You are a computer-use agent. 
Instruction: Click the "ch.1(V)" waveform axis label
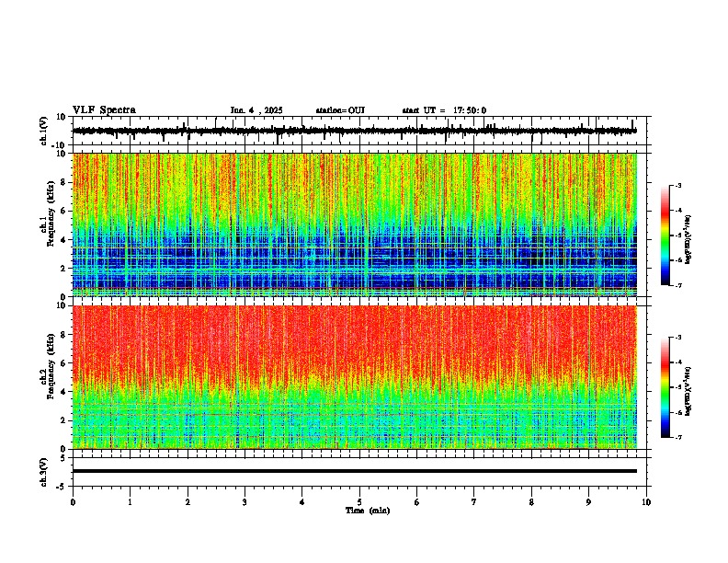pyautogui.click(x=44, y=131)
